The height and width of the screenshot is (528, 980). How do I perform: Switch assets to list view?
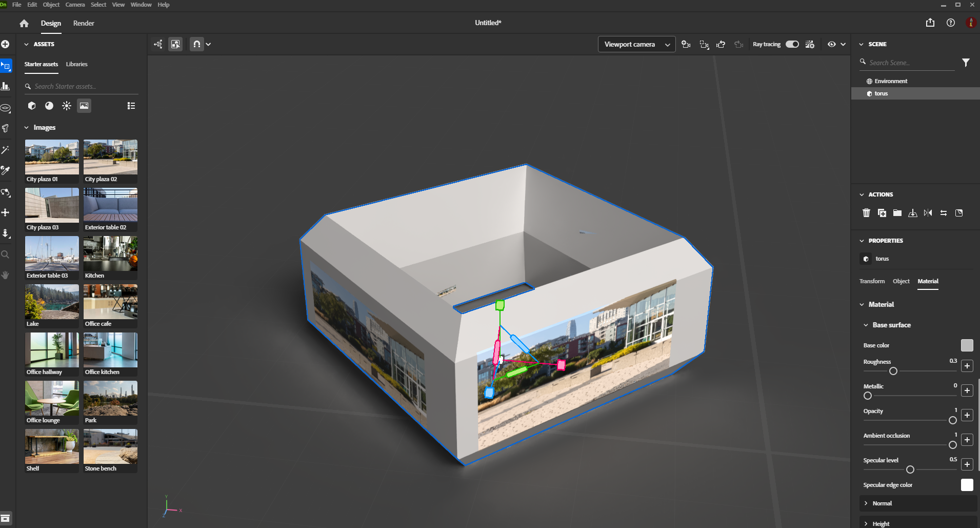[x=131, y=106]
